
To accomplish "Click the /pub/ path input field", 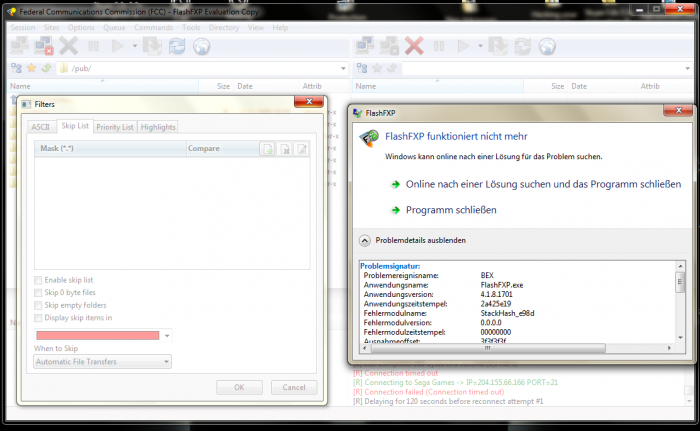I will click(x=203, y=68).
